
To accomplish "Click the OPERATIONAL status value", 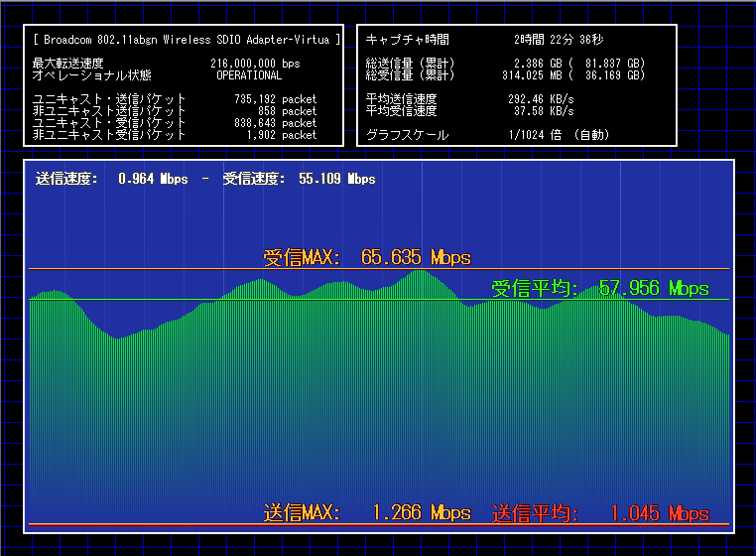I will pyautogui.click(x=249, y=75).
